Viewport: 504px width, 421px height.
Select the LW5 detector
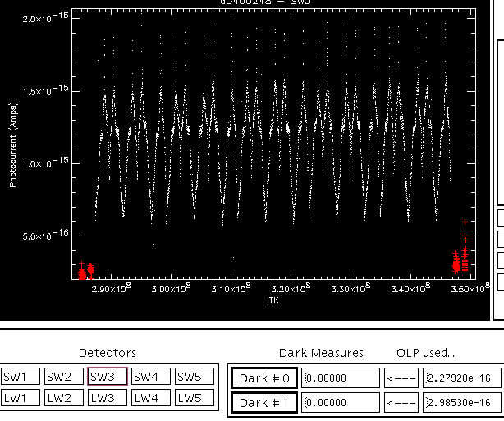(195, 398)
